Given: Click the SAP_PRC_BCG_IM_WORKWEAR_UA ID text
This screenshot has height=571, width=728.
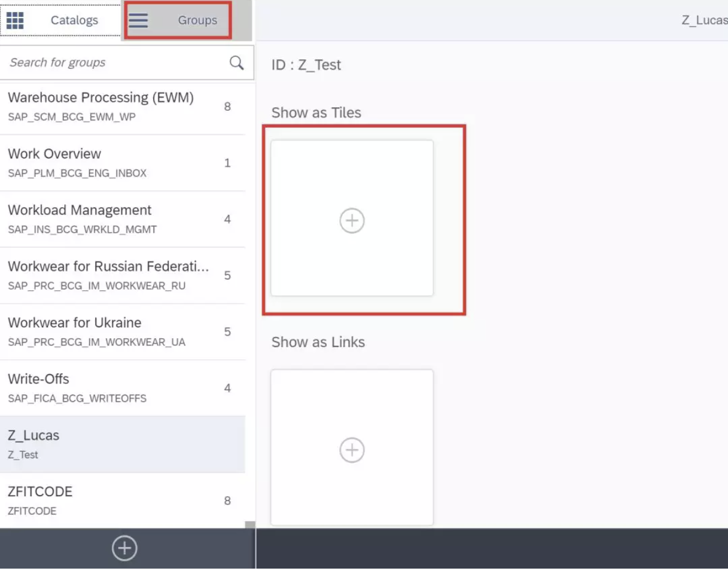Looking at the screenshot, I should [97, 342].
